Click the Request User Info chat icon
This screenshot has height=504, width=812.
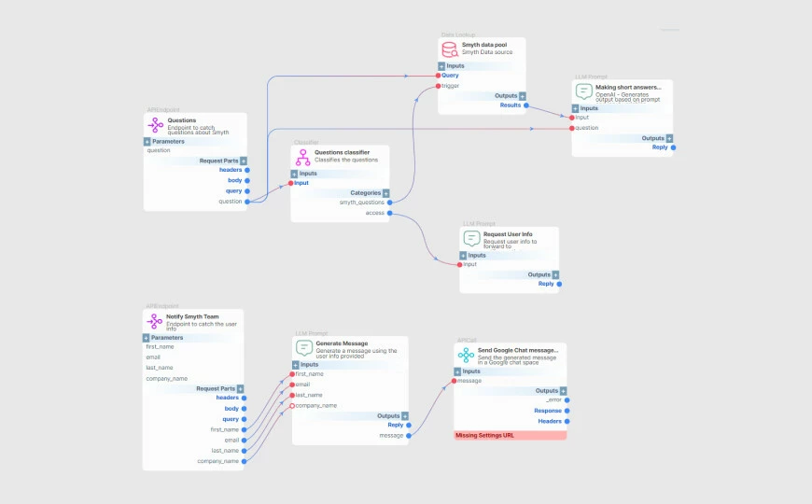pos(471,238)
